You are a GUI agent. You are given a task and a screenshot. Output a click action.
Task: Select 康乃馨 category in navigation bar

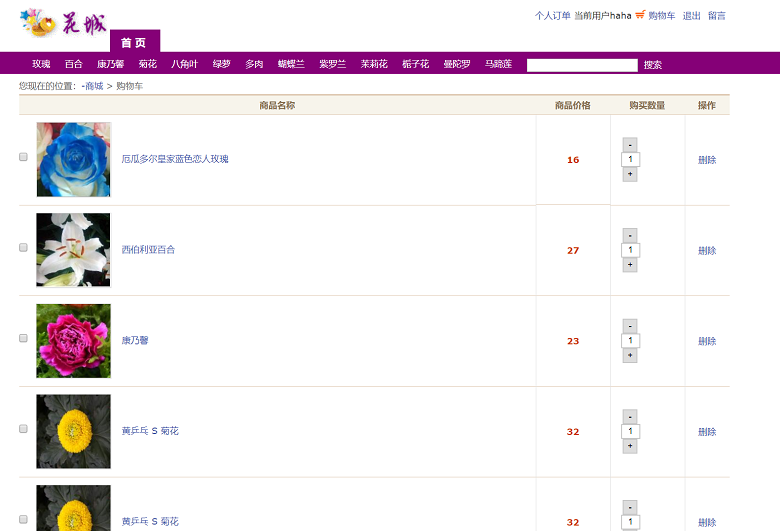[110, 64]
